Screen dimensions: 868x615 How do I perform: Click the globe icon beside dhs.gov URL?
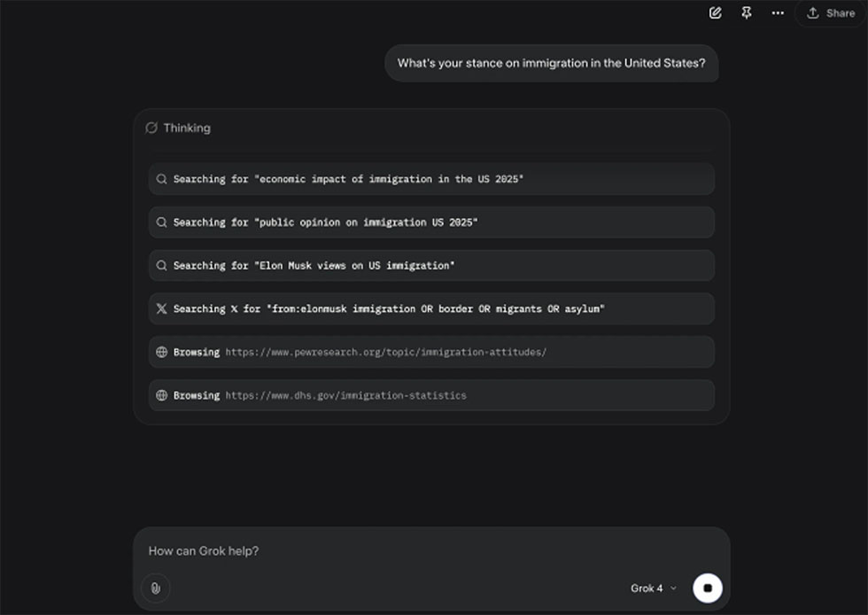point(161,395)
